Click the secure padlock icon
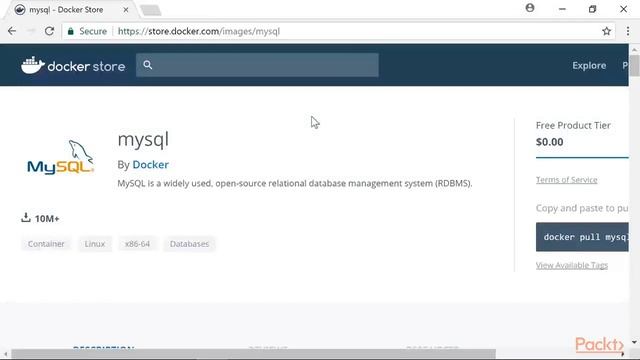The image size is (640, 360). pyautogui.click(x=71, y=31)
